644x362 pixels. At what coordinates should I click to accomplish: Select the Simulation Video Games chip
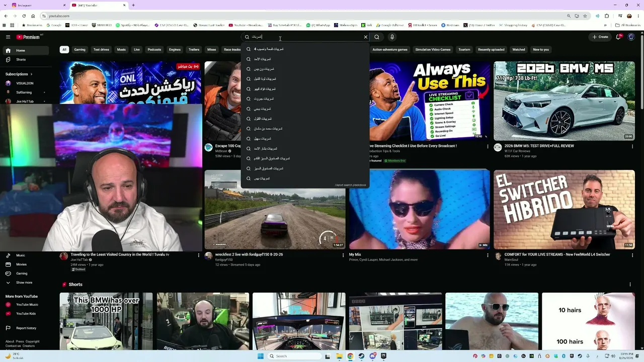click(x=433, y=49)
